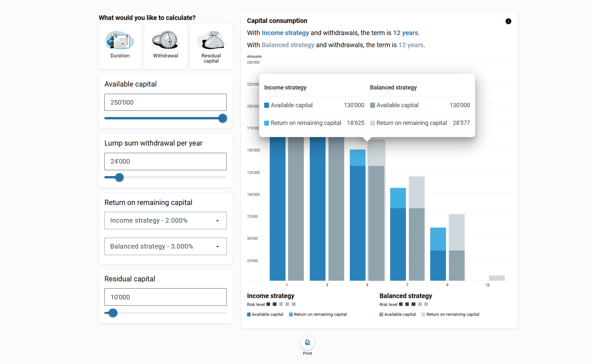
Task: Toggle the Balanced strategy Return on remaining capital legend
Action: pyautogui.click(x=453, y=314)
